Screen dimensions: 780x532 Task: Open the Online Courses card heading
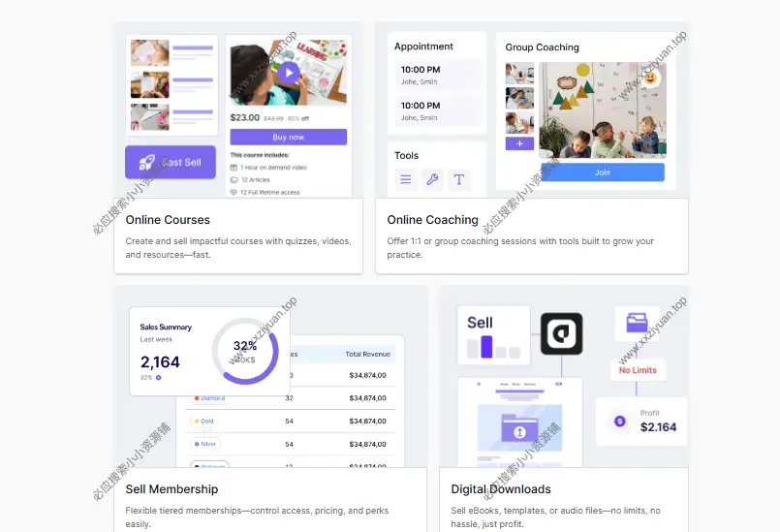(x=168, y=220)
